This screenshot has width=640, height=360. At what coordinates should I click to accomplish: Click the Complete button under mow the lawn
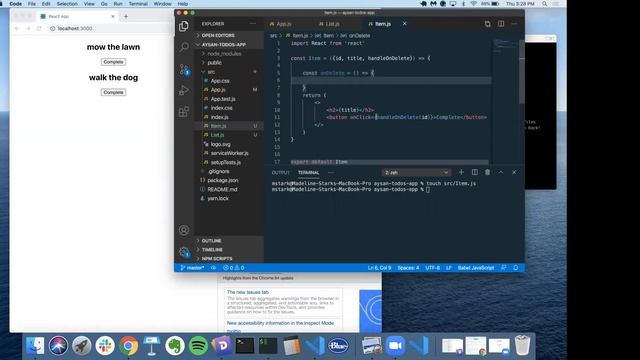point(113,62)
